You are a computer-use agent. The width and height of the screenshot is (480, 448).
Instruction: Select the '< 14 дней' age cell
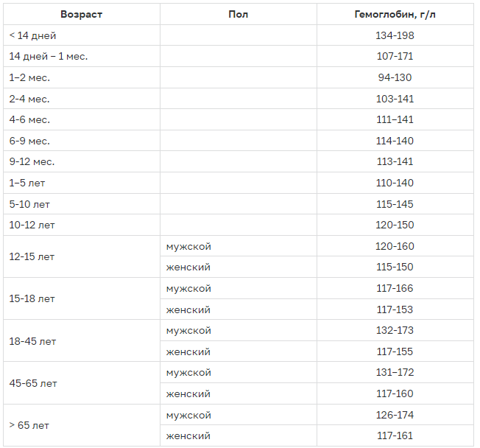(32, 35)
